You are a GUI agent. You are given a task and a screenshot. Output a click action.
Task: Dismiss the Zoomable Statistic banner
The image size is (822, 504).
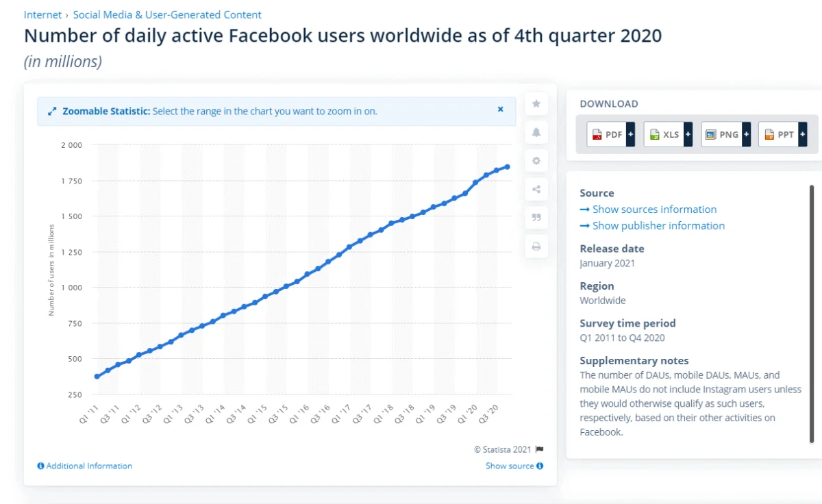click(501, 110)
